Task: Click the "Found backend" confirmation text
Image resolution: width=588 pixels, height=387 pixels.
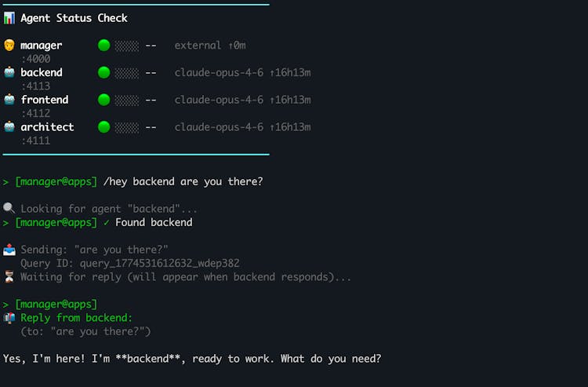Action: pos(154,222)
